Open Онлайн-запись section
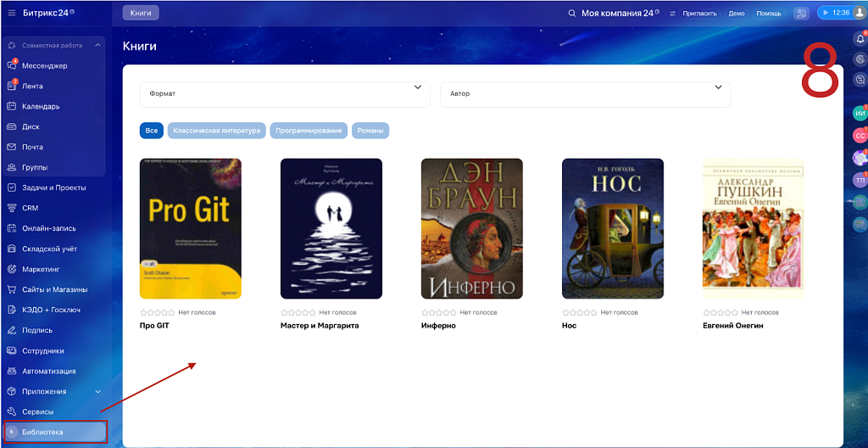Image resolution: width=868 pixels, height=448 pixels. (x=48, y=228)
